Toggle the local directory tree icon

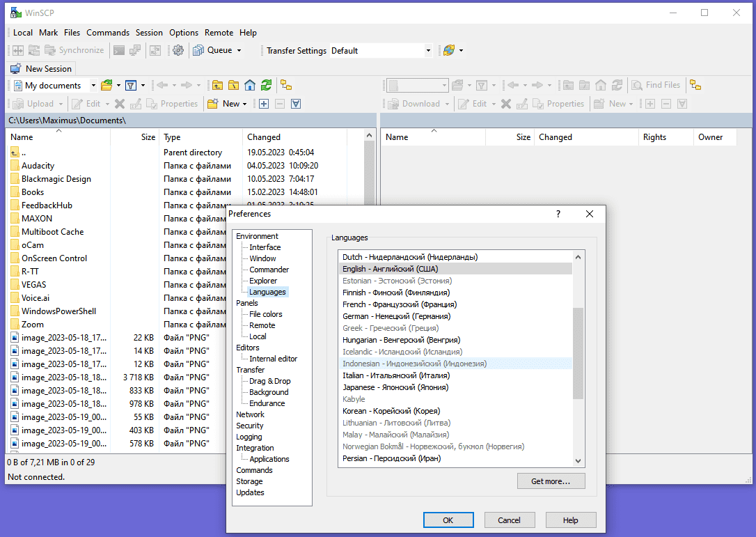pos(286,85)
